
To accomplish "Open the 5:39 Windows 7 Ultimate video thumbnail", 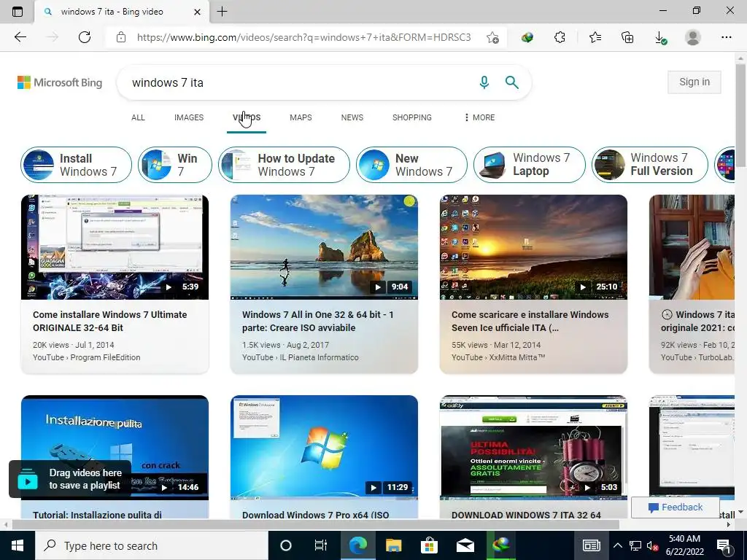I will (x=115, y=247).
